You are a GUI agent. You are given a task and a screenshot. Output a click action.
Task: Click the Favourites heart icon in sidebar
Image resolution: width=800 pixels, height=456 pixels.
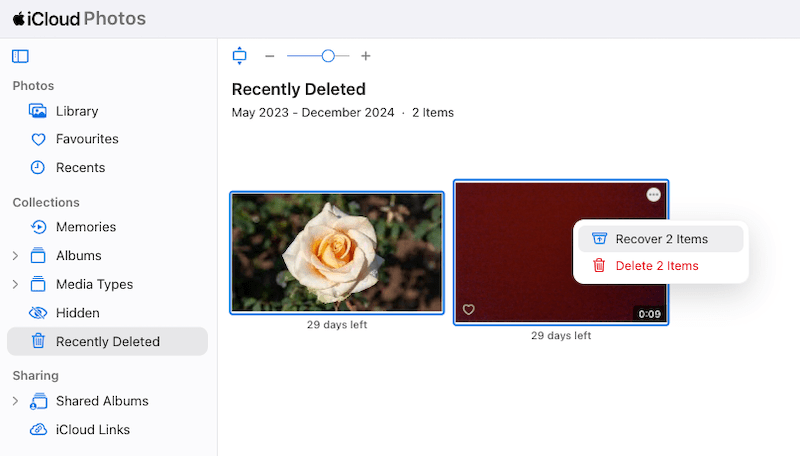(x=38, y=139)
